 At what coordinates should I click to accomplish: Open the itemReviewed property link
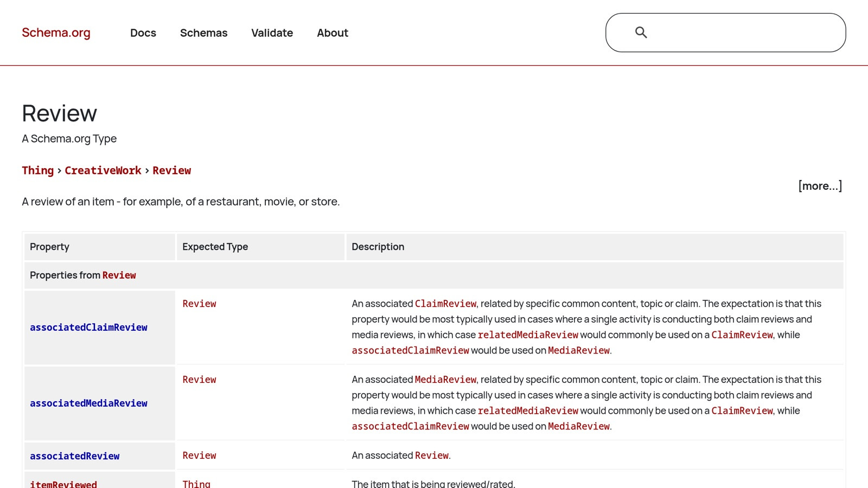(63, 484)
